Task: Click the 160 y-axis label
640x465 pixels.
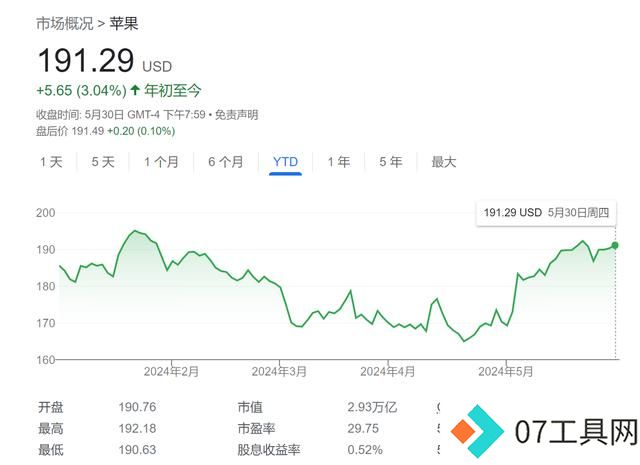Action: point(45,360)
